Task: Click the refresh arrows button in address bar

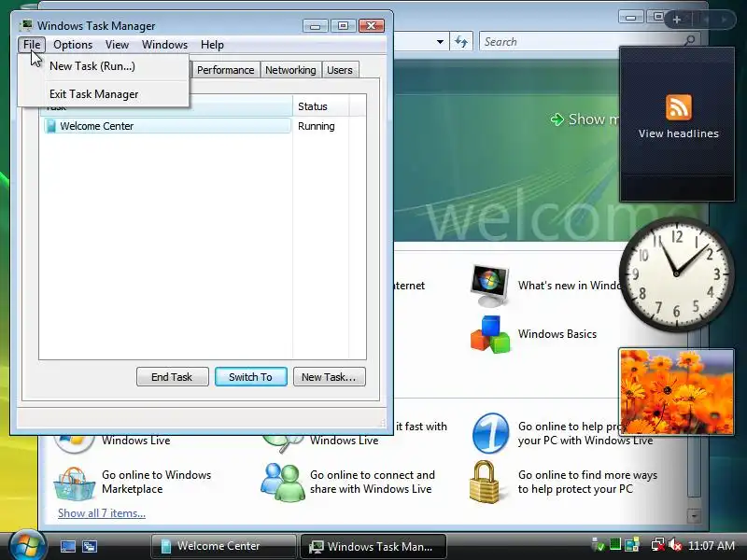Action: 460,41
